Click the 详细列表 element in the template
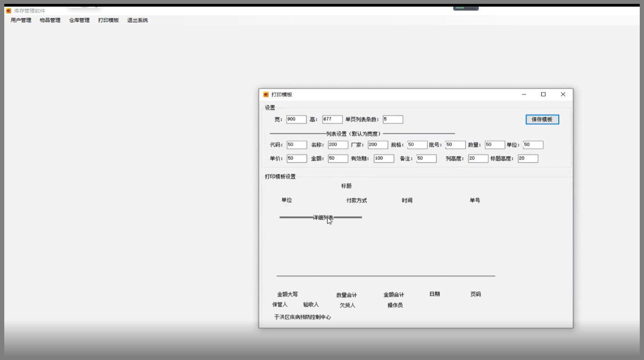 [322, 217]
